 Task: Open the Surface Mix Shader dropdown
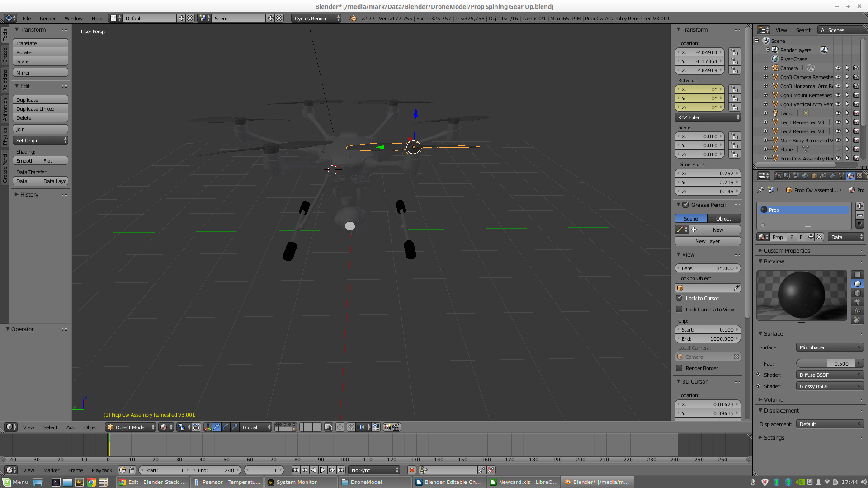830,347
